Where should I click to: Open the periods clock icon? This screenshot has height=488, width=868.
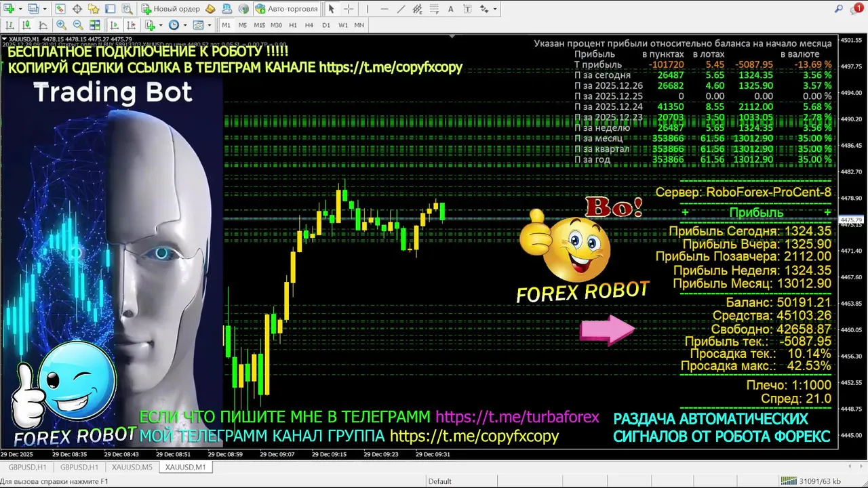174,25
